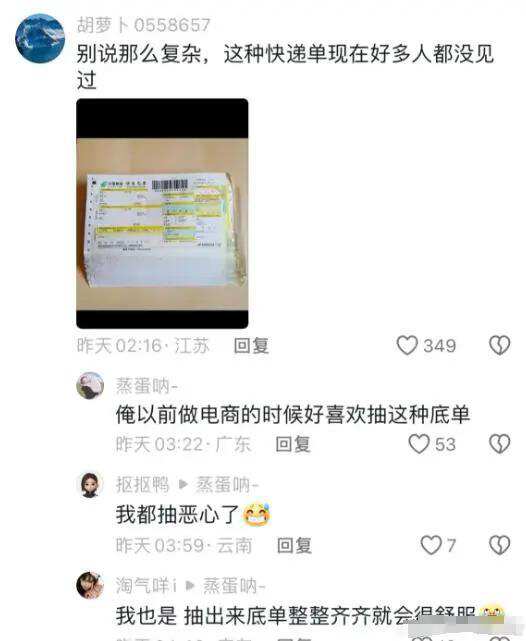Open 蒸蛋呐-'s profile avatar

(x=90, y=385)
